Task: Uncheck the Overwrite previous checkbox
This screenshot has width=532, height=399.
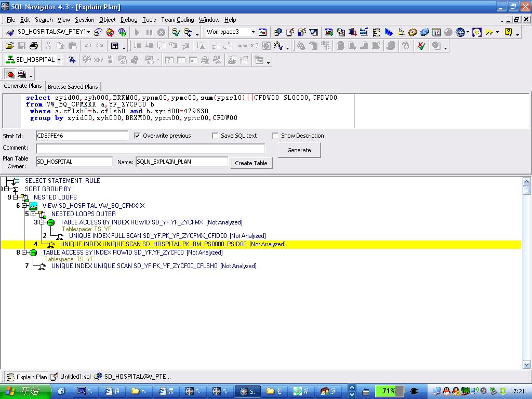Action: click(x=137, y=136)
